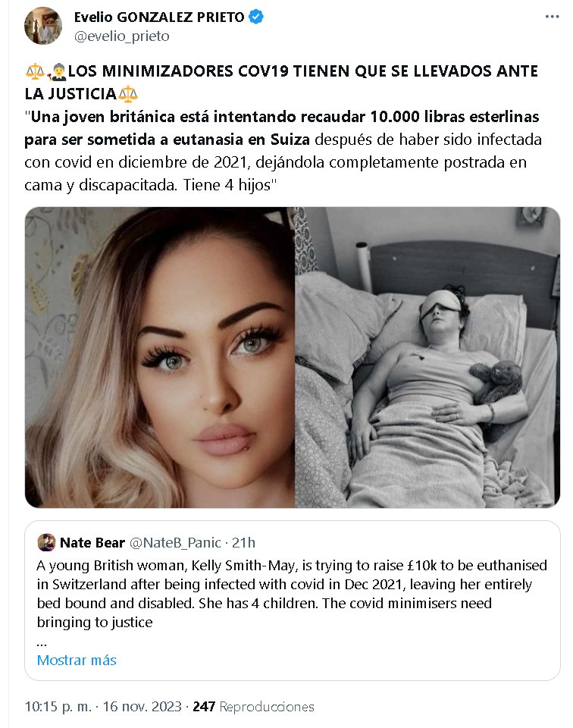
Task: View the 247 Reproducciones count
Action: [253, 707]
